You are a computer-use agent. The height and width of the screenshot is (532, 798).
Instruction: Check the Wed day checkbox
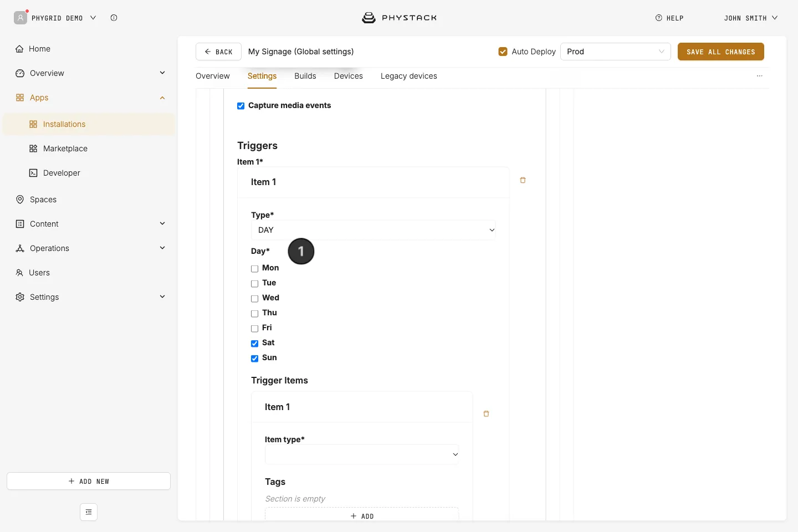[254, 299]
